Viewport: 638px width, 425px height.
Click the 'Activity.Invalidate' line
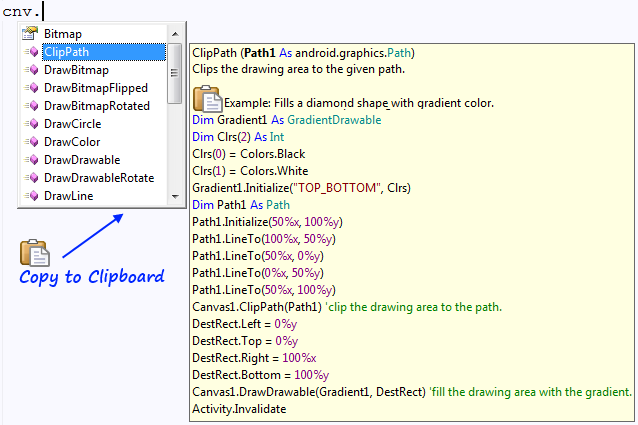239,409
